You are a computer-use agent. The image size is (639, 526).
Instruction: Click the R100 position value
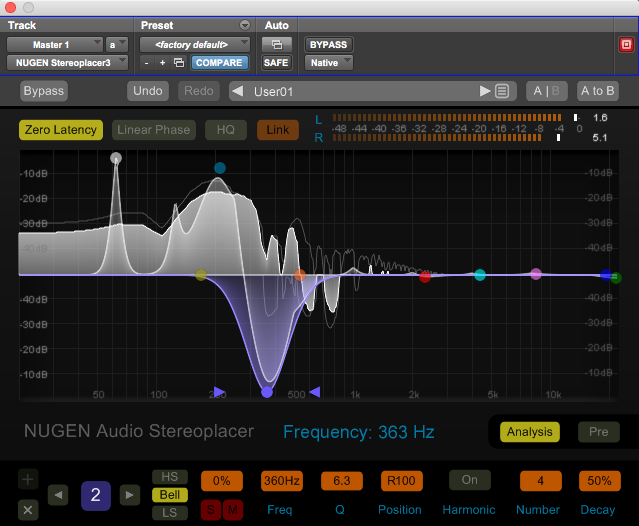401,481
